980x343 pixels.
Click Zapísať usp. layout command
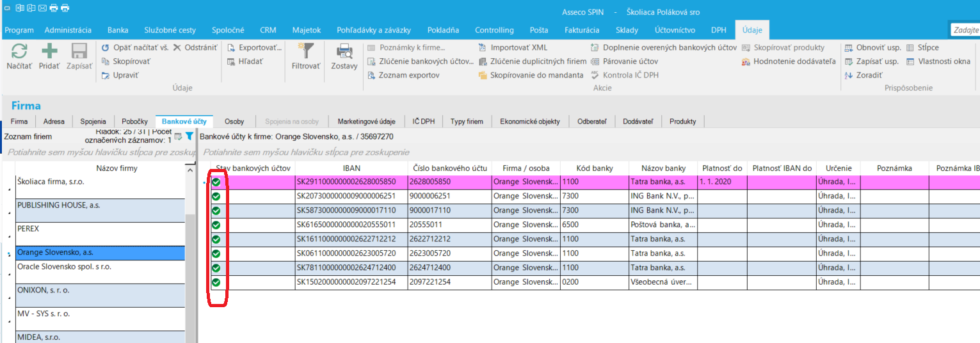coord(871,61)
